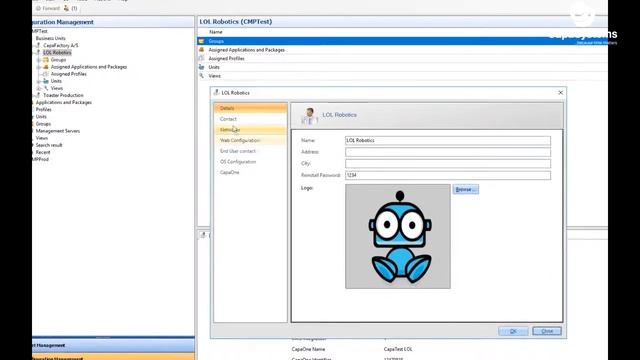Select the Groups icon under LOL Robotics tree

(x=46, y=60)
